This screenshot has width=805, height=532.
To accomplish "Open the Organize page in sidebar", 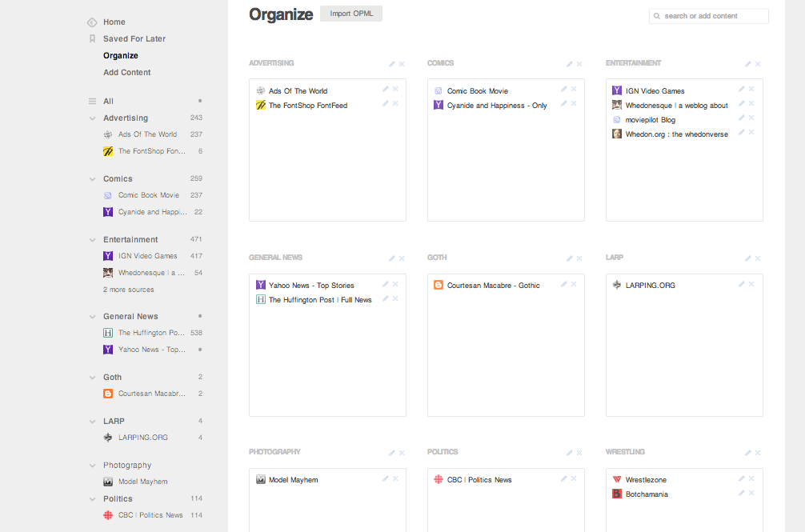I will 121,56.
